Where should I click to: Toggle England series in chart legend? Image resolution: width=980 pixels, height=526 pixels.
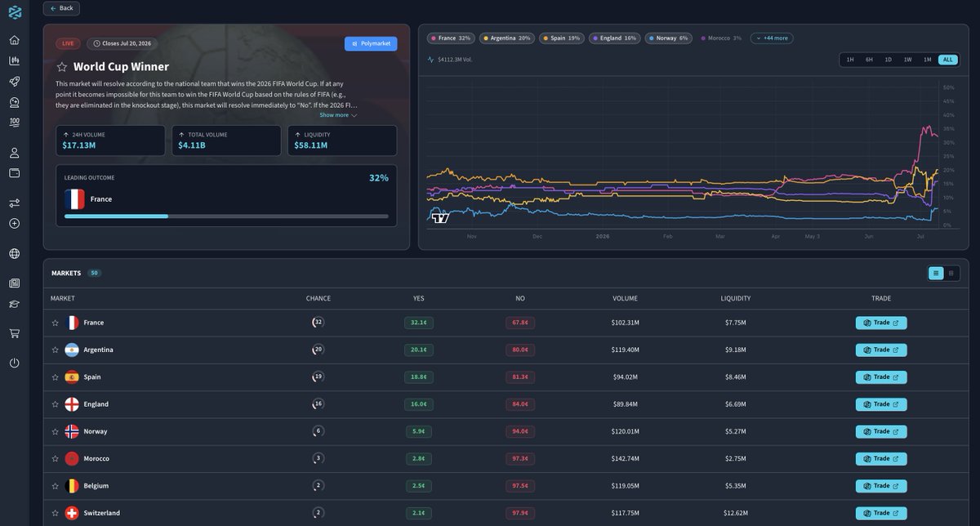point(615,38)
